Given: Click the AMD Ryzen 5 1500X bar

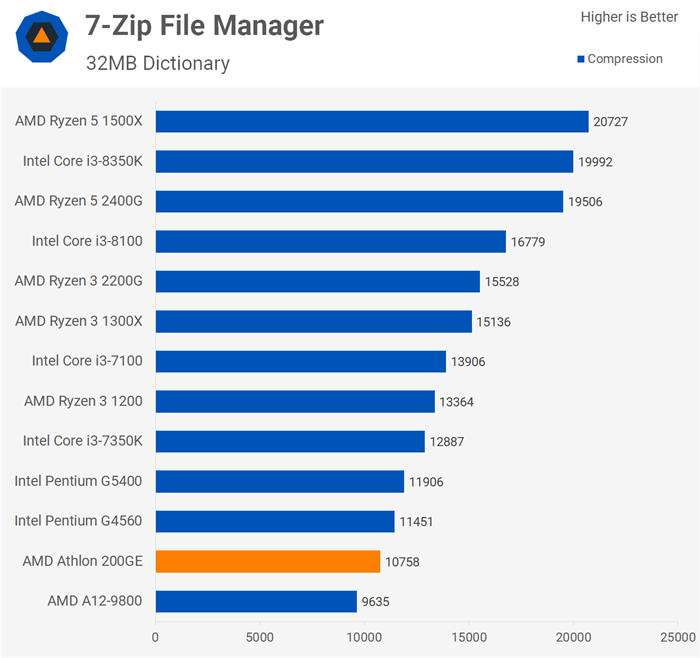Looking at the screenshot, I should (372, 121).
